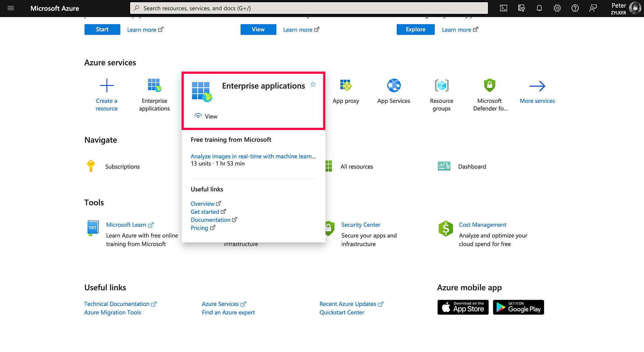Screen dimensions: 644x352
Task: Open the notifications bell
Action: pos(539,8)
